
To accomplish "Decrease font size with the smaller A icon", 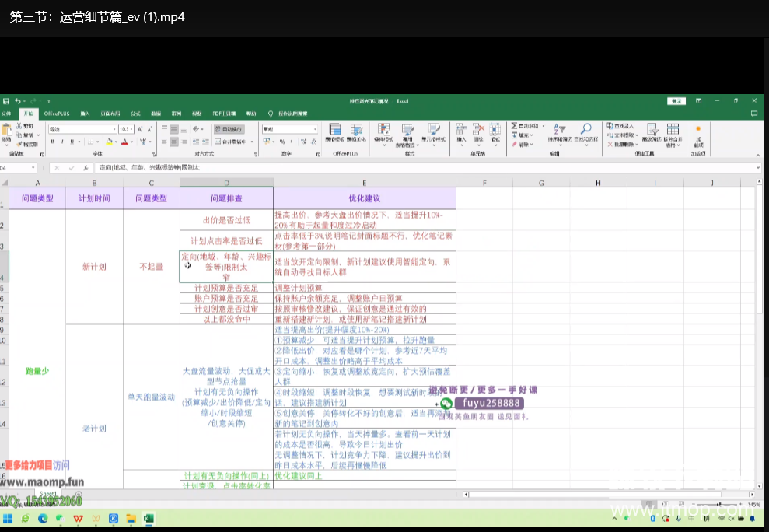I will (x=149, y=129).
